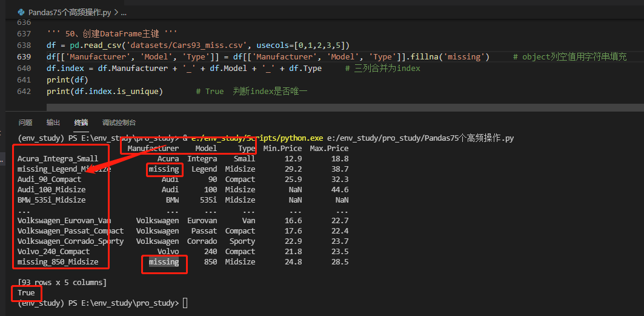Screen dimensions: 644x316
Task: Click line number 636 in the gutter
Action: [24, 22]
